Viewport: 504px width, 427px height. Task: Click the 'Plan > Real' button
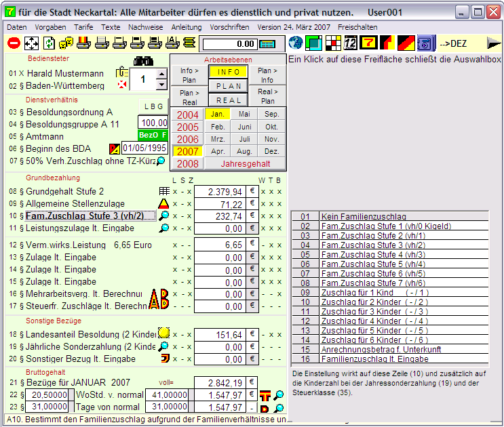click(x=189, y=98)
